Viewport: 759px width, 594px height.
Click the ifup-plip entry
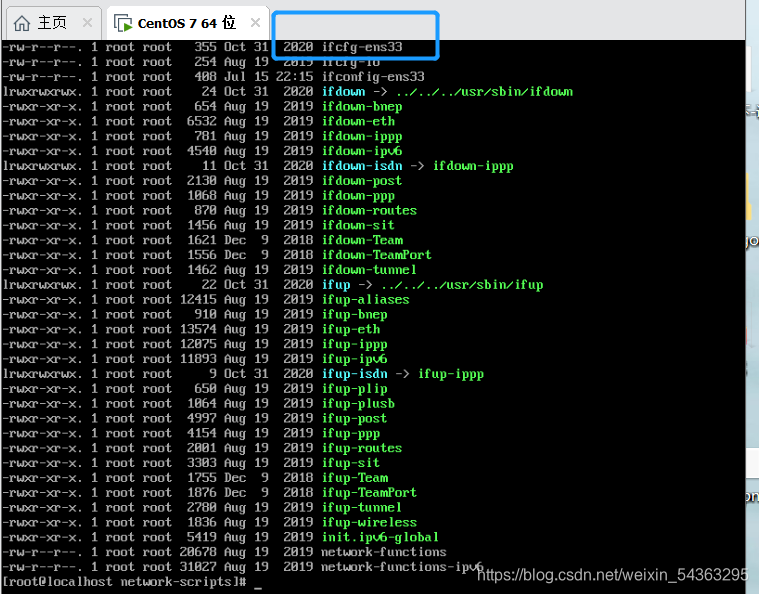[x=355, y=389]
